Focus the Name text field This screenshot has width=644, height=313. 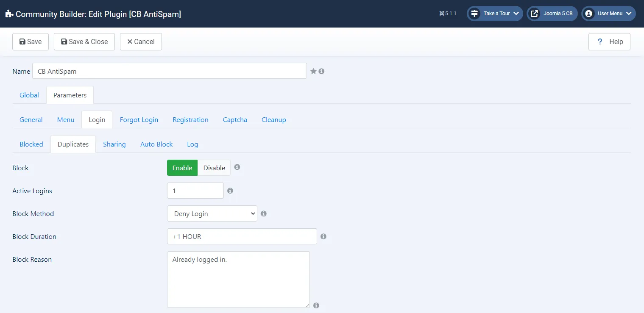[170, 71]
